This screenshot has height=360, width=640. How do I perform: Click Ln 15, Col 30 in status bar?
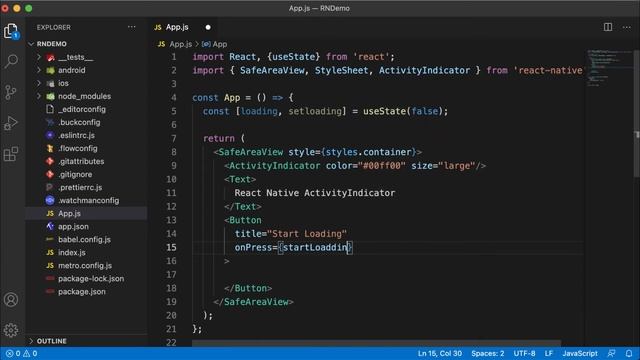tap(440, 353)
